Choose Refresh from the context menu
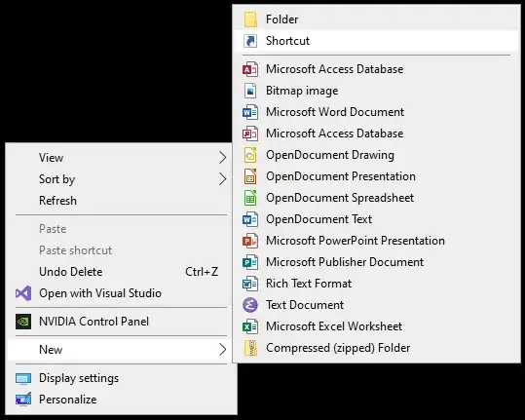The image size is (525, 420). [121, 201]
